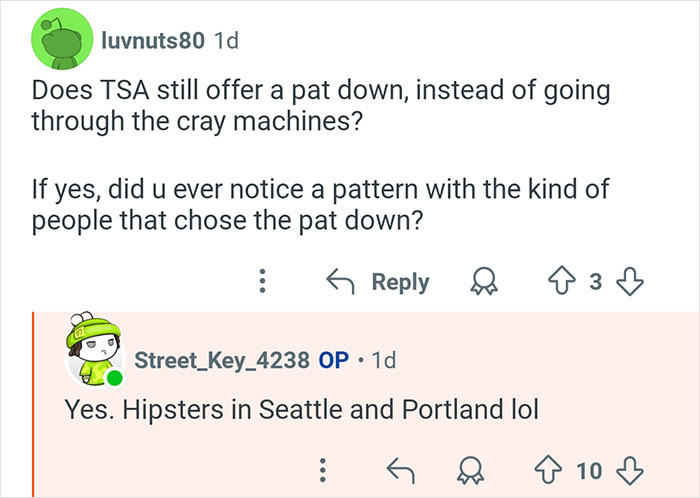Click the vote count 10

[590, 470]
